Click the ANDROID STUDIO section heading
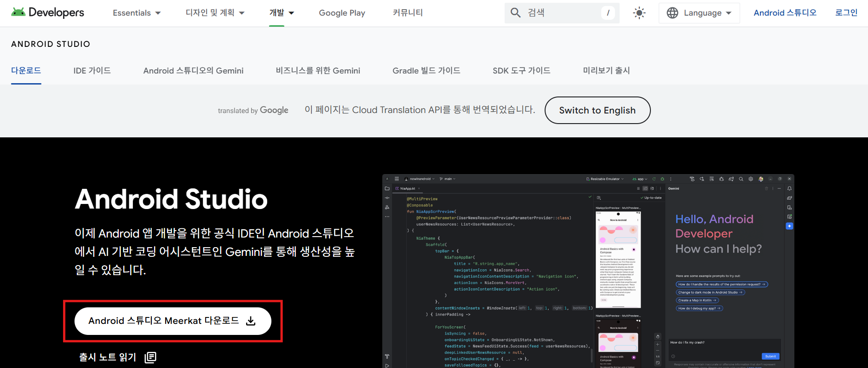This screenshot has height=368, width=868. point(51,44)
